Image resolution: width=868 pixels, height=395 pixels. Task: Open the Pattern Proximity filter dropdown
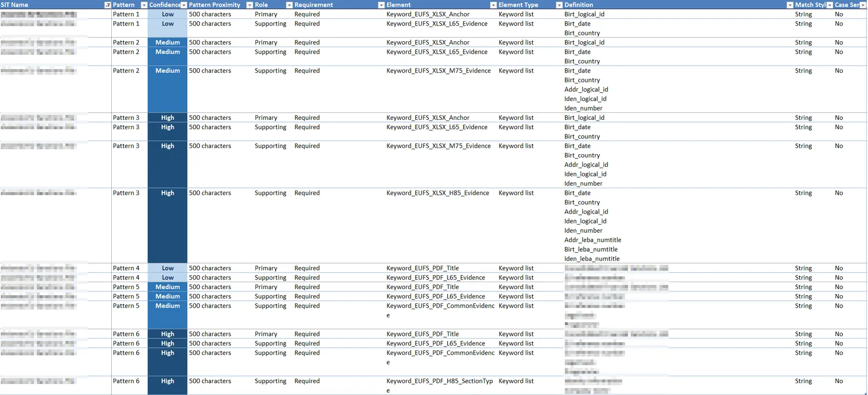coord(250,5)
